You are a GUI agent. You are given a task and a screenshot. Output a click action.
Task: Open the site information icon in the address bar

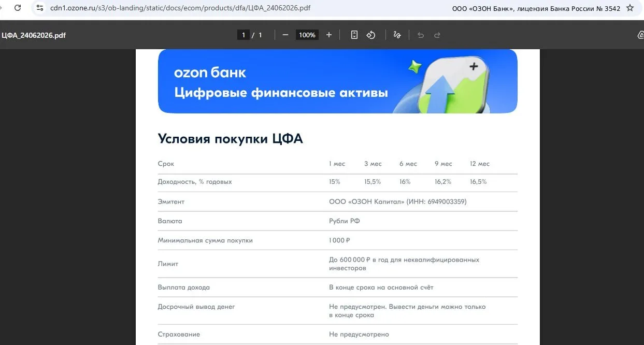point(40,8)
